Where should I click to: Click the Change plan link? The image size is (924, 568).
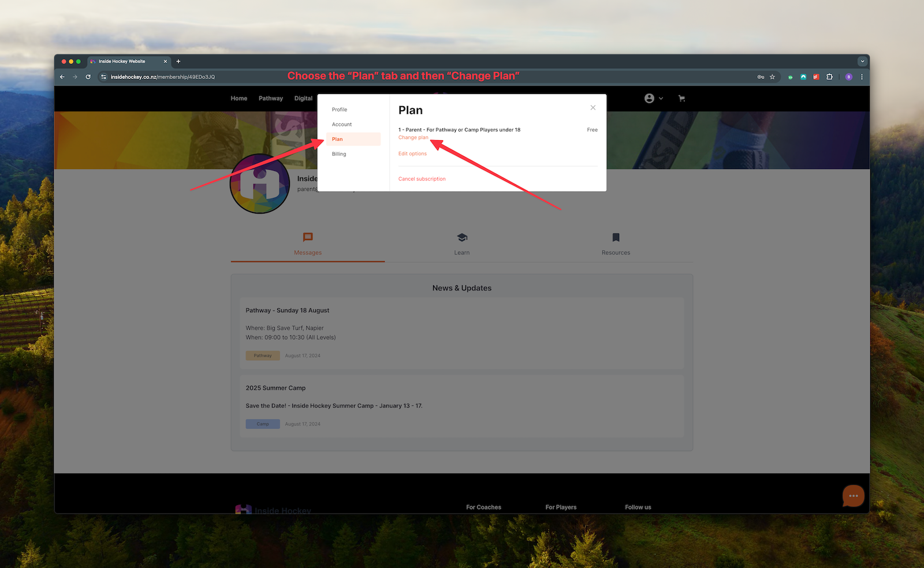point(413,137)
